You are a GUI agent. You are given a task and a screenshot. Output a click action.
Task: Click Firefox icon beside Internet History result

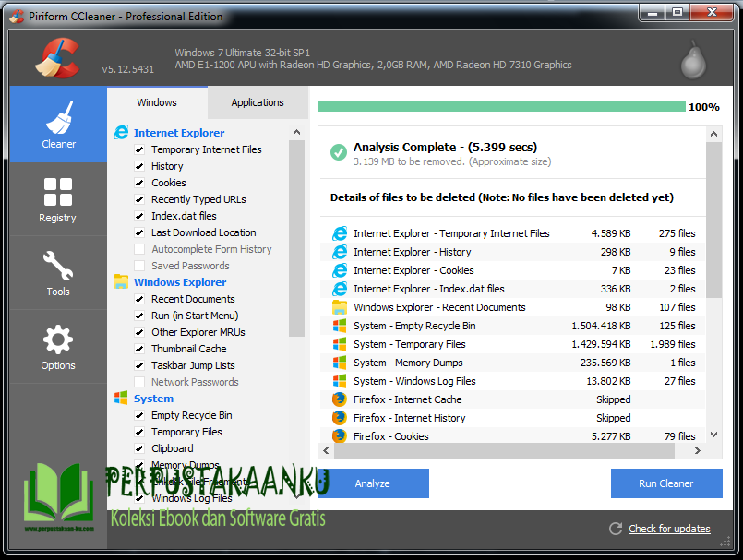point(340,418)
